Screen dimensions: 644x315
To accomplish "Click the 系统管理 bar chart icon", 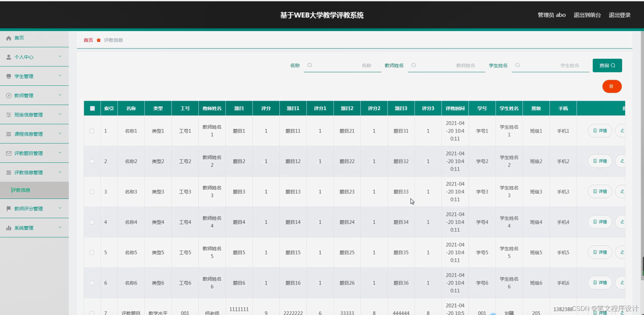I will (x=9, y=228).
